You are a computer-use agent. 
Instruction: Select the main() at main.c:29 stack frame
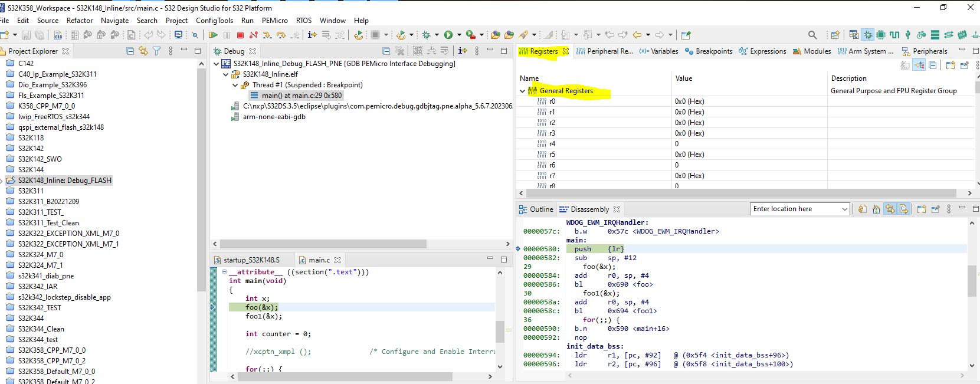tap(301, 96)
